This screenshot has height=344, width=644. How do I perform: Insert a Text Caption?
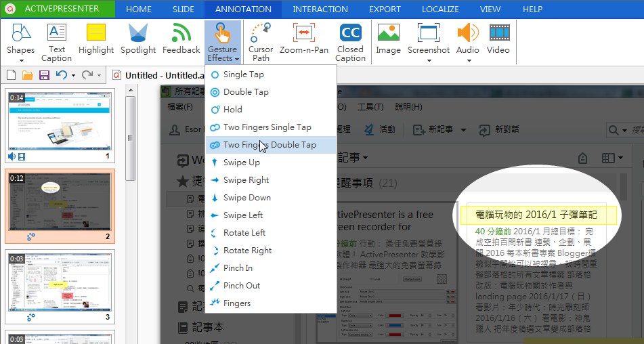[x=57, y=42]
